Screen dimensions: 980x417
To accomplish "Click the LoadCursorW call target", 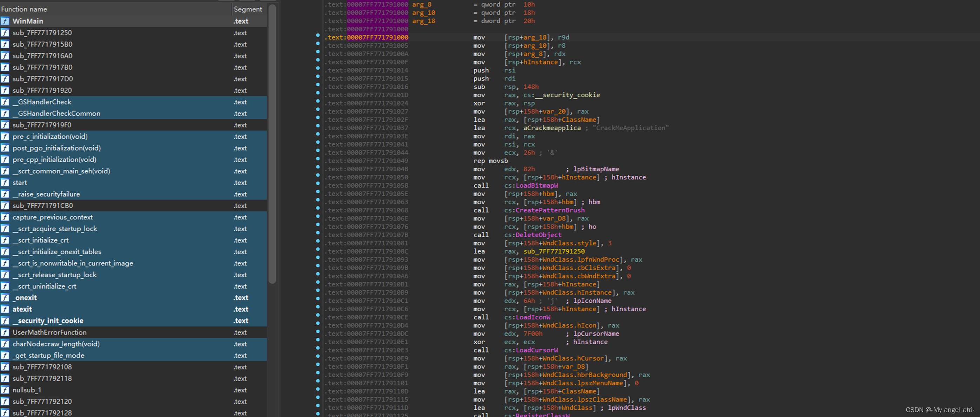I will (x=537, y=350).
